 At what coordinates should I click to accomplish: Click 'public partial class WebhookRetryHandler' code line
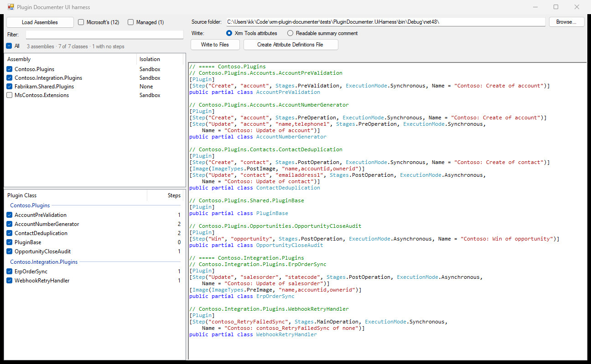[x=253, y=334]
